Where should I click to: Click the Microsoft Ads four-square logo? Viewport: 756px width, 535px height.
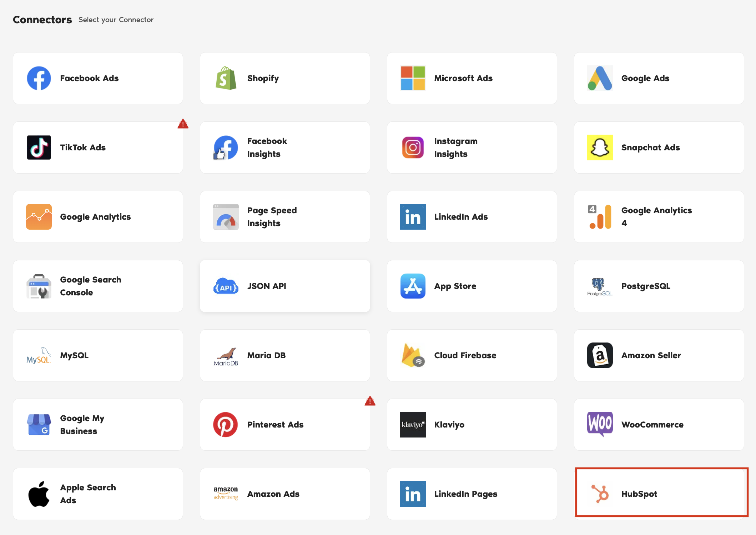[x=413, y=78]
